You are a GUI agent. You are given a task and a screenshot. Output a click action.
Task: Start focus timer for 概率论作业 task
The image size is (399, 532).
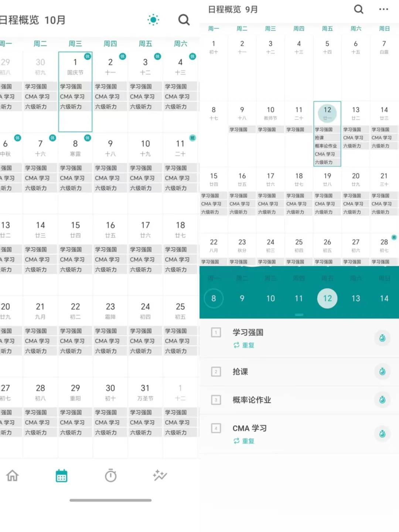382,400
